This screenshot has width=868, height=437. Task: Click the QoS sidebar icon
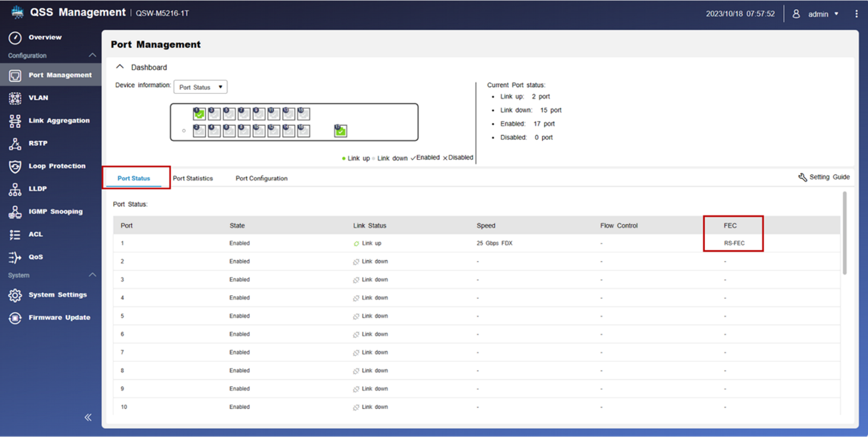click(15, 257)
